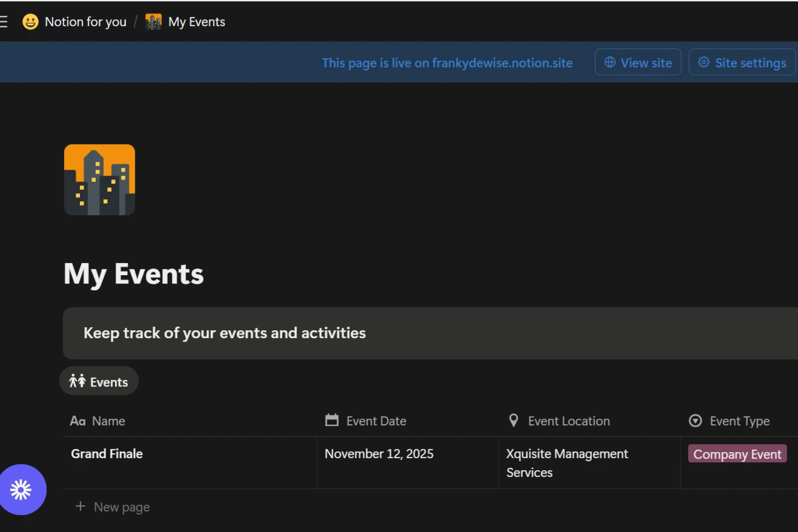Viewport: 798px width, 532px height.
Task: Click the location pin icon in header
Action: pyautogui.click(x=514, y=421)
